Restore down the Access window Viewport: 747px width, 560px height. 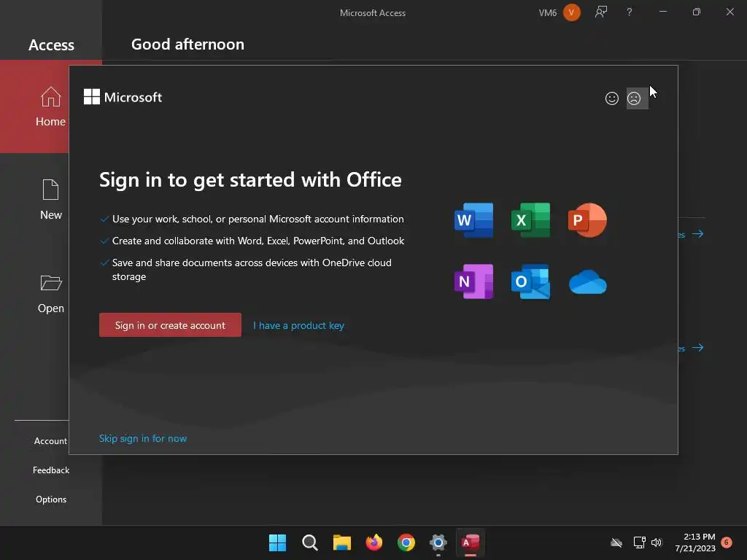pyautogui.click(x=697, y=12)
